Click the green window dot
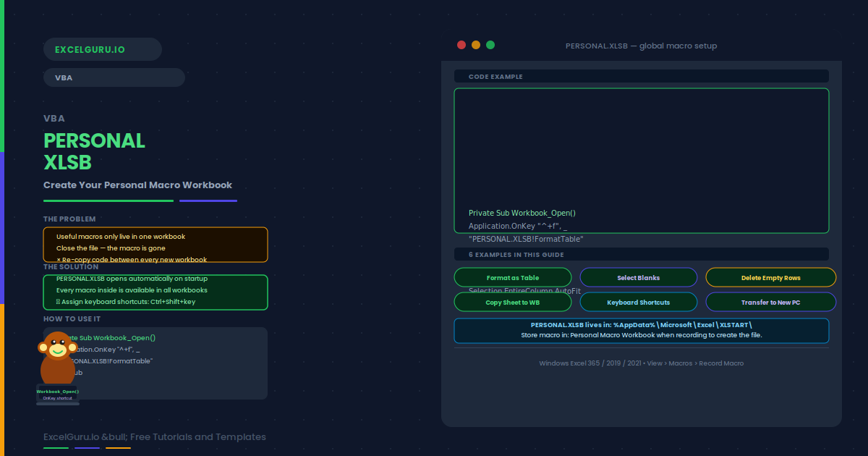868x456 pixels. 490,45
